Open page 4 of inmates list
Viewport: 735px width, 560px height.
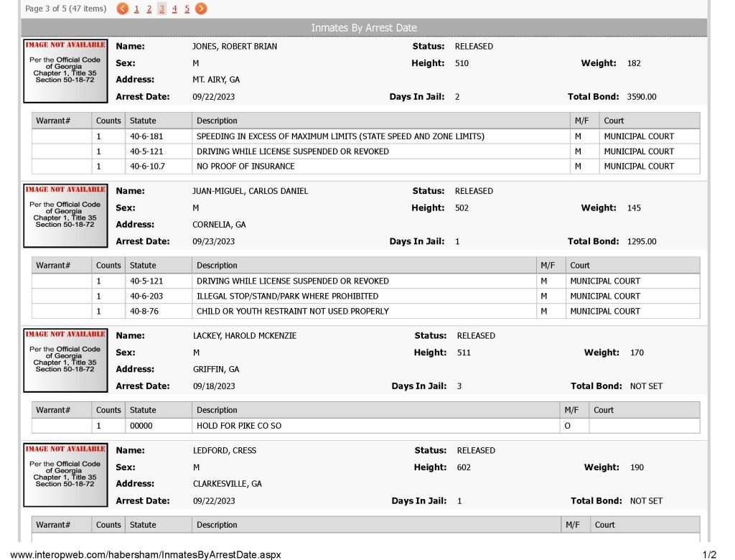(x=174, y=9)
